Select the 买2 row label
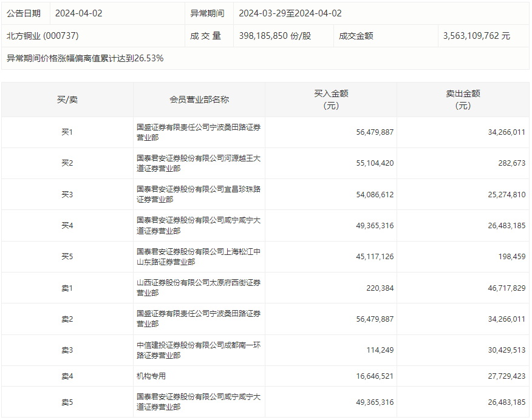The width and height of the screenshot is (532, 420). pos(67,163)
